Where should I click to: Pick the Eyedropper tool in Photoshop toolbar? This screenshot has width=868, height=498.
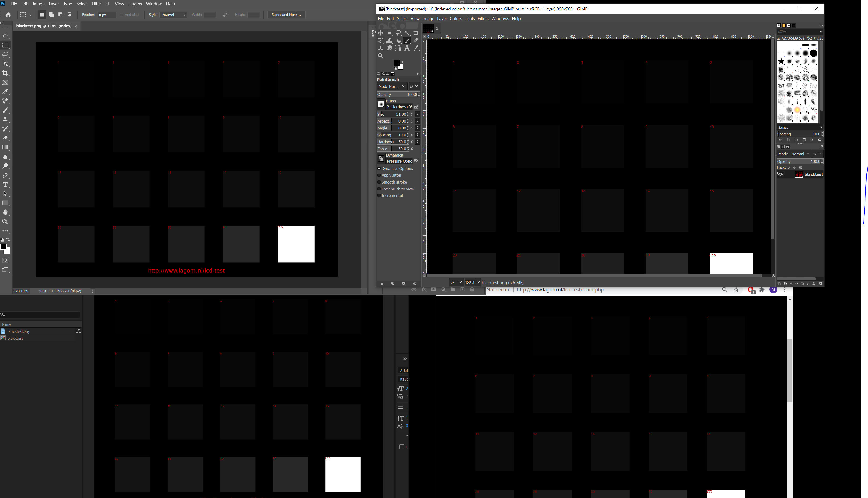click(x=5, y=92)
